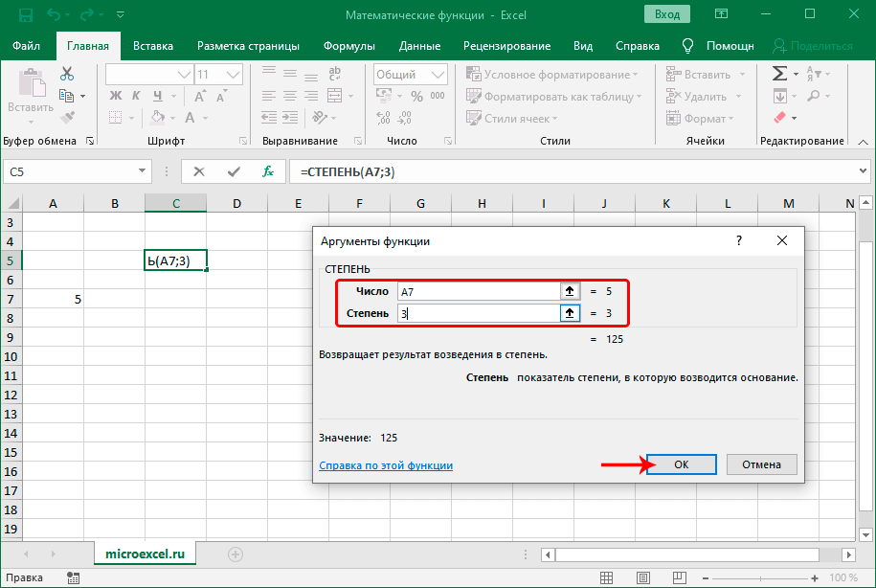
Task: Confirm the formula with the checkmark icon
Action: 234,171
